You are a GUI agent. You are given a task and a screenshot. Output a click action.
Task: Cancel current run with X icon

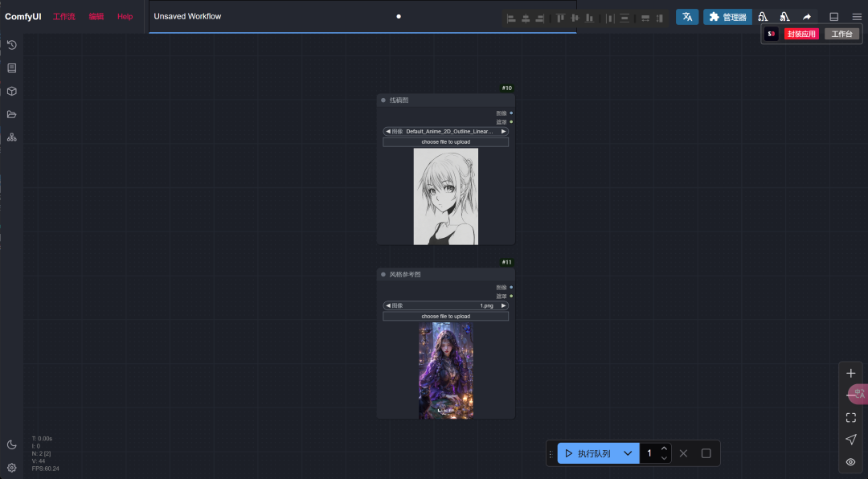click(683, 453)
